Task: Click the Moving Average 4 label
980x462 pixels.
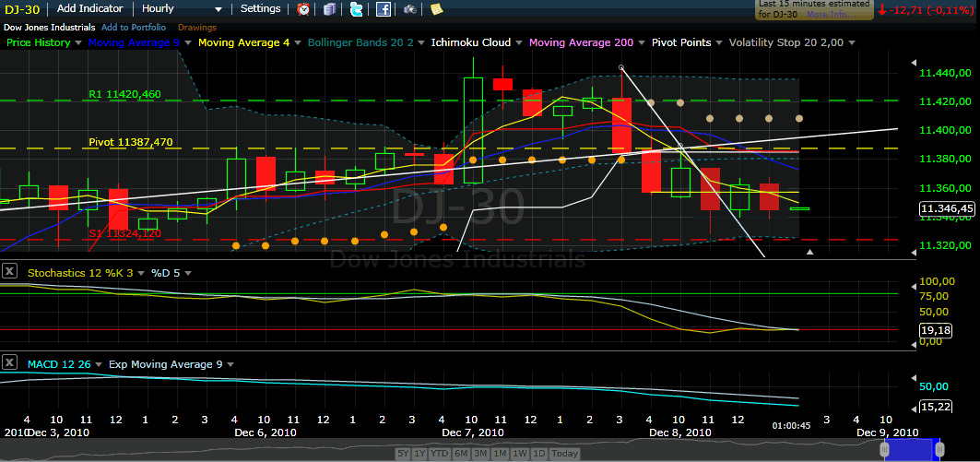Action: [243, 42]
